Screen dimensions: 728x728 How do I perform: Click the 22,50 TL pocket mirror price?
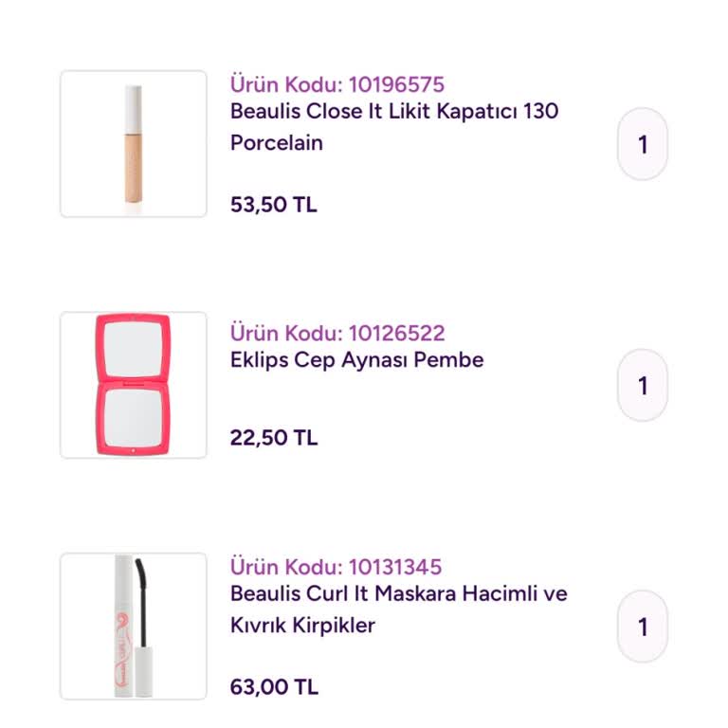pos(273,437)
